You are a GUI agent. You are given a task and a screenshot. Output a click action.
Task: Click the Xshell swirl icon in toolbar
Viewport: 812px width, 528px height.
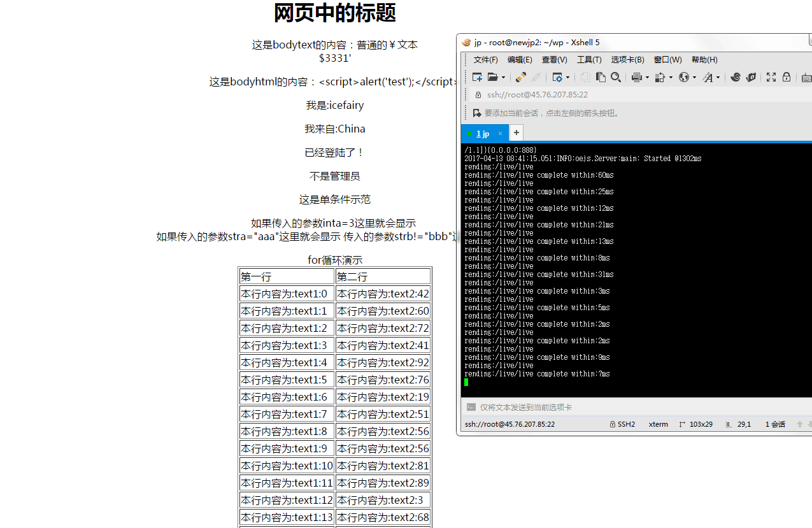736,77
